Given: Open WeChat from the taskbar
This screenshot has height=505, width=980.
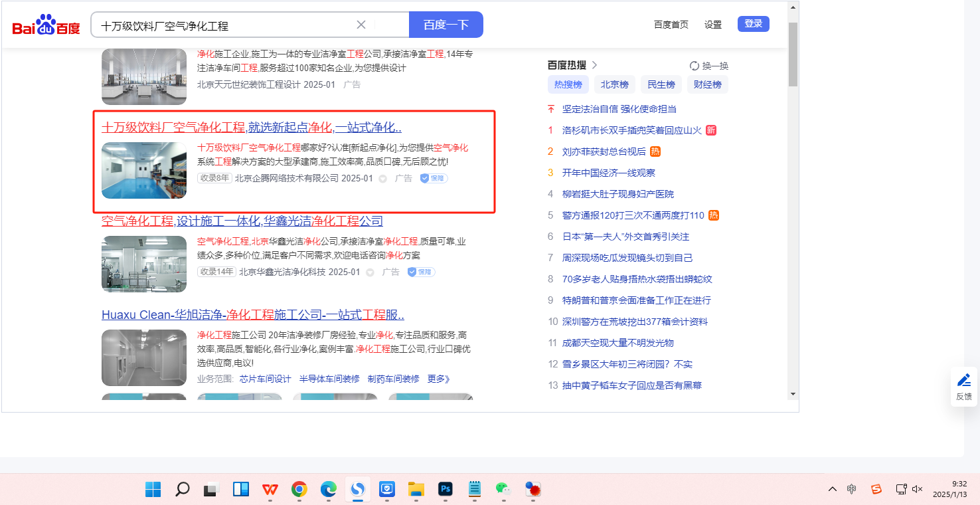Looking at the screenshot, I should [503, 490].
